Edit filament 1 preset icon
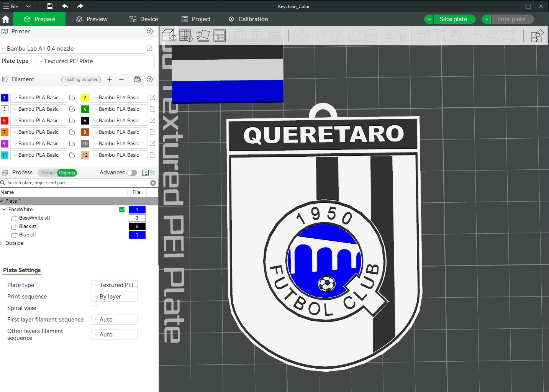 click(x=72, y=97)
